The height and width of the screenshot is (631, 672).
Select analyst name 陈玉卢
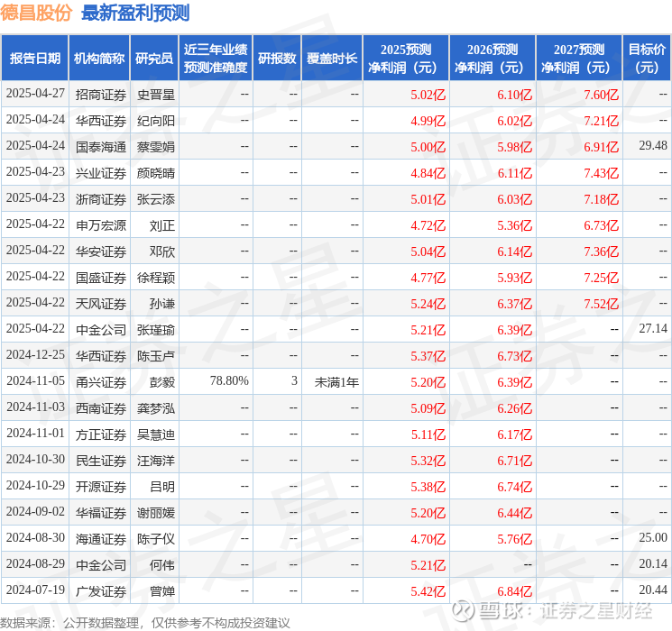[x=155, y=356]
